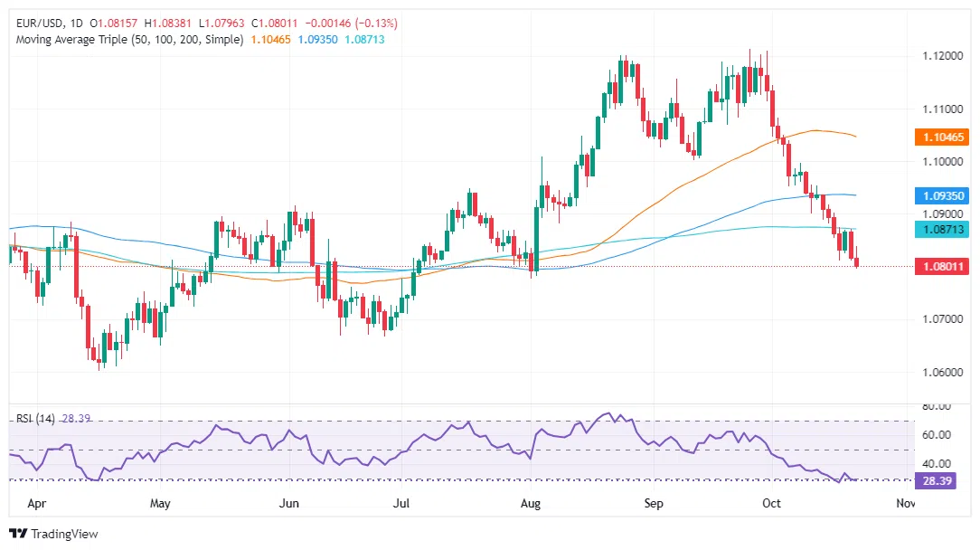Click blue 1.09350 value in MA legend
Screen dimensions: 980x550
(320, 40)
